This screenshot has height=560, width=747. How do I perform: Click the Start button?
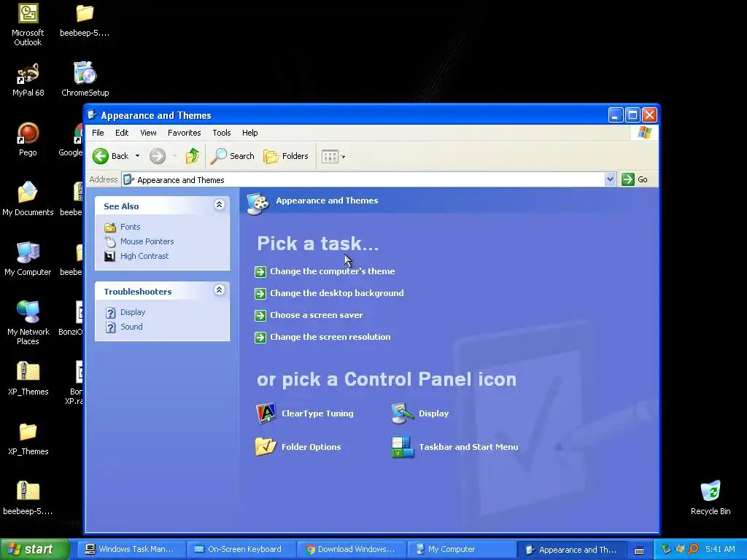pyautogui.click(x=35, y=549)
